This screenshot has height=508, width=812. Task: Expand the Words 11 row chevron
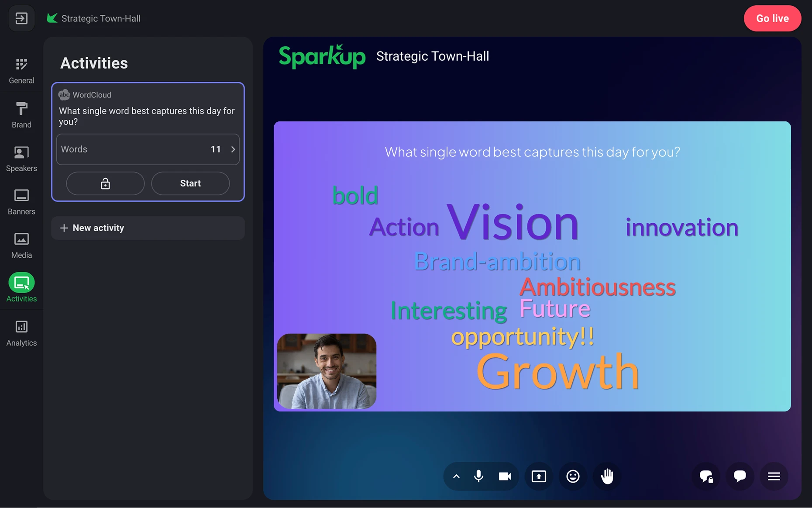click(233, 149)
